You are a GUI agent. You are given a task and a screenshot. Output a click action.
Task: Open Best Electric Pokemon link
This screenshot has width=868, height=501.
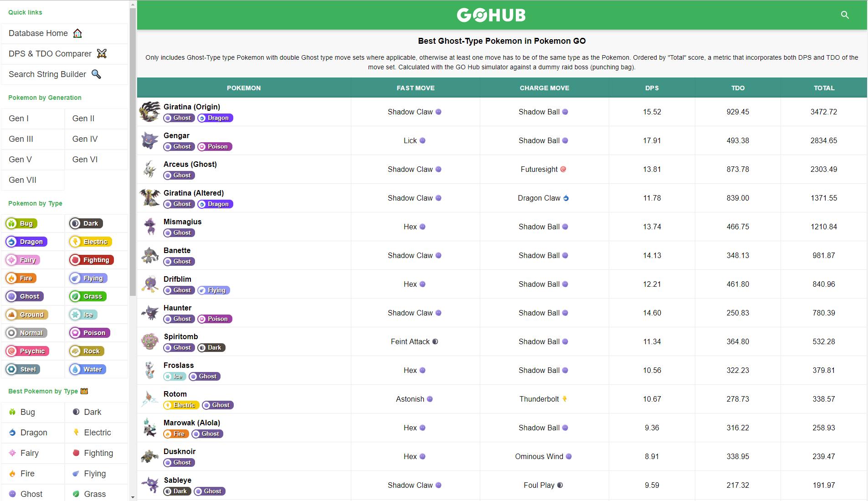pos(97,433)
